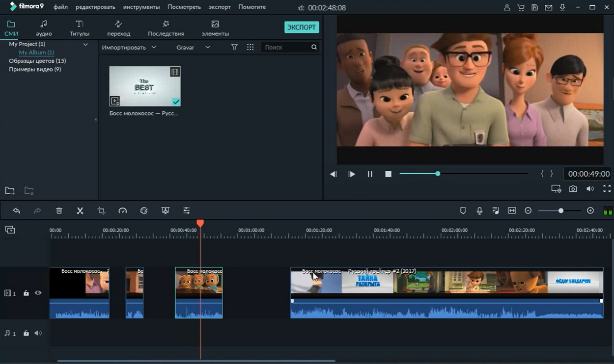The image size is (614, 364).
Task: Switch preview to fullscreen icon
Action: (607, 188)
